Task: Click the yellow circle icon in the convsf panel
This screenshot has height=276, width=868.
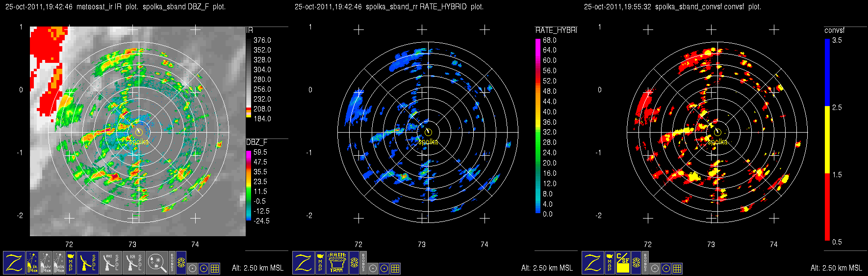Action: pos(666,269)
